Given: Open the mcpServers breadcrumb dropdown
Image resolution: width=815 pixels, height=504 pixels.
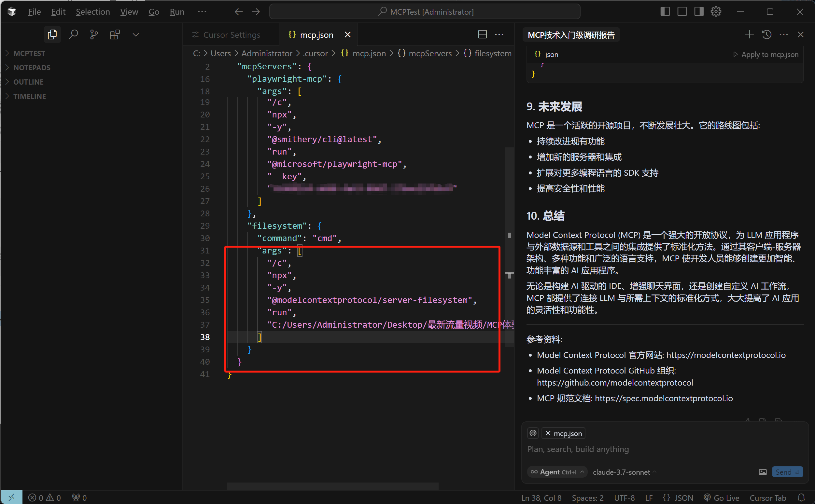Looking at the screenshot, I should (425, 53).
